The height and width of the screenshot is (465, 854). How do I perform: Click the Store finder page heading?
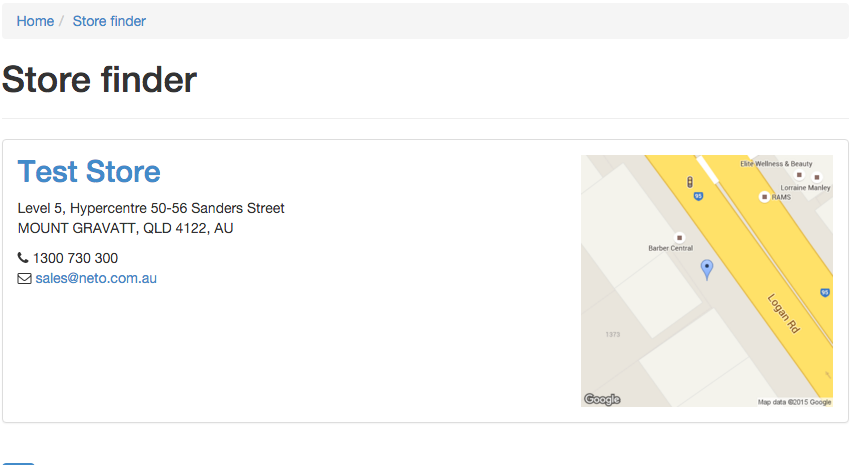100,80
